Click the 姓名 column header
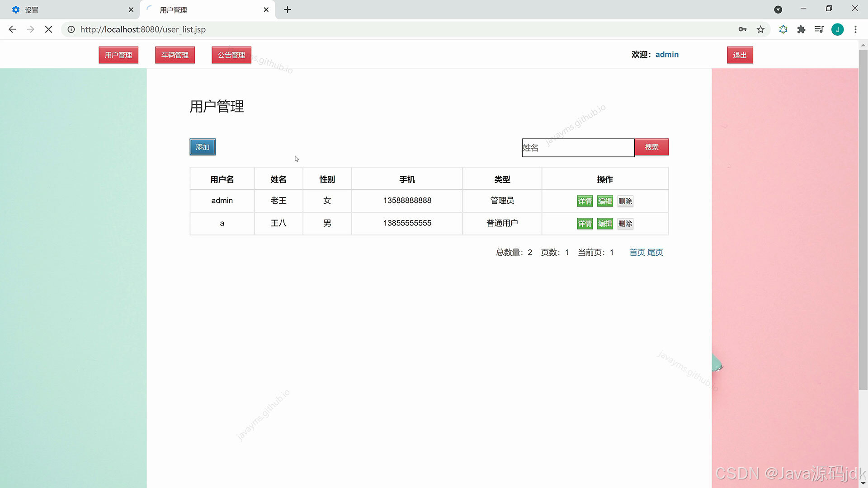This screenshot has width=868, height=488. [278, 179]
